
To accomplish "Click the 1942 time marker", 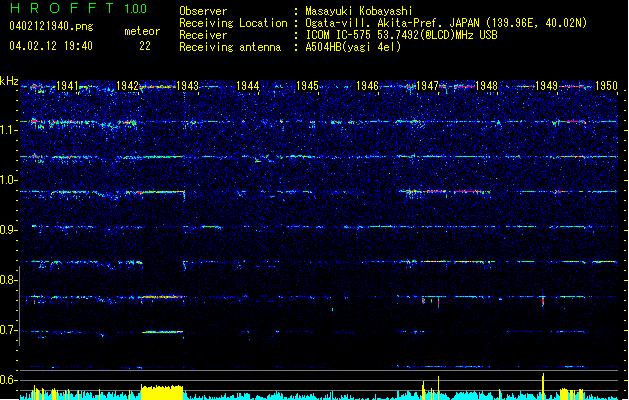I will pos(127,86).
